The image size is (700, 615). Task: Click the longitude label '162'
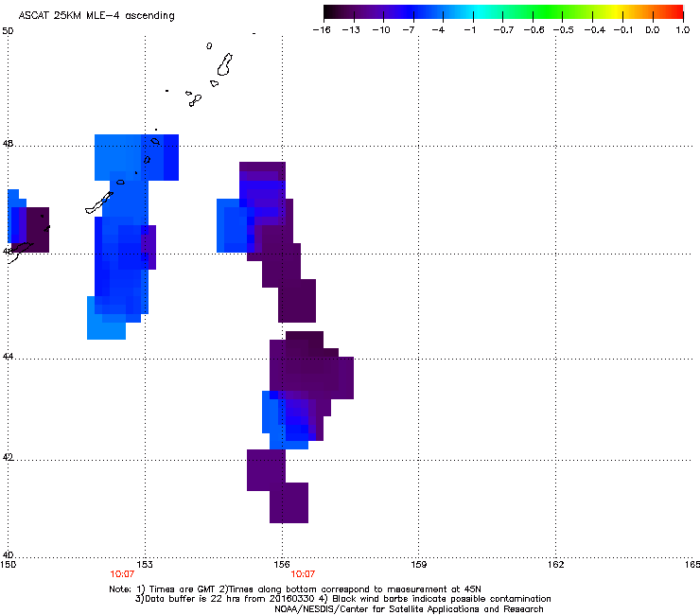555,565
